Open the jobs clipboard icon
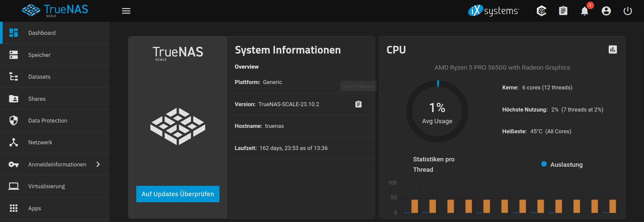 coord(563,11)
